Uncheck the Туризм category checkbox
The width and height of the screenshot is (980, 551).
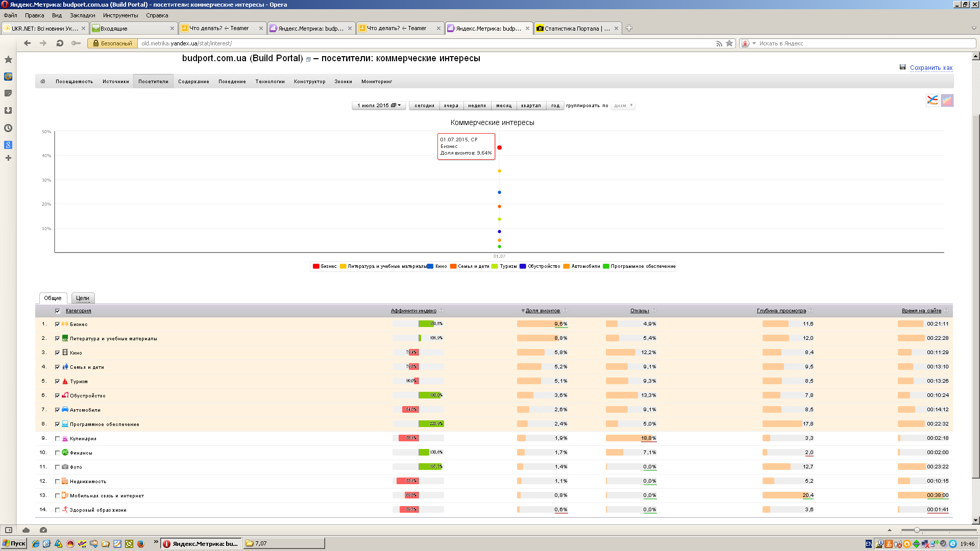click(x=57, y=382)
